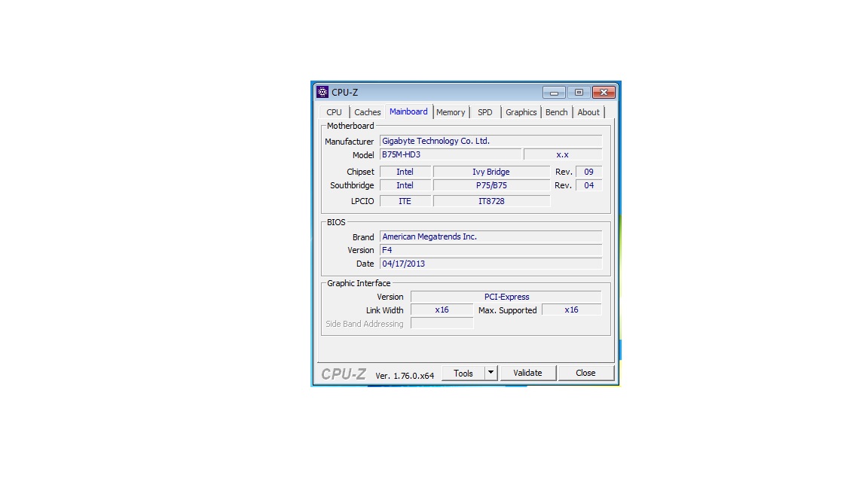Select the Ivy Bridge chipset value

pos(491,172)
